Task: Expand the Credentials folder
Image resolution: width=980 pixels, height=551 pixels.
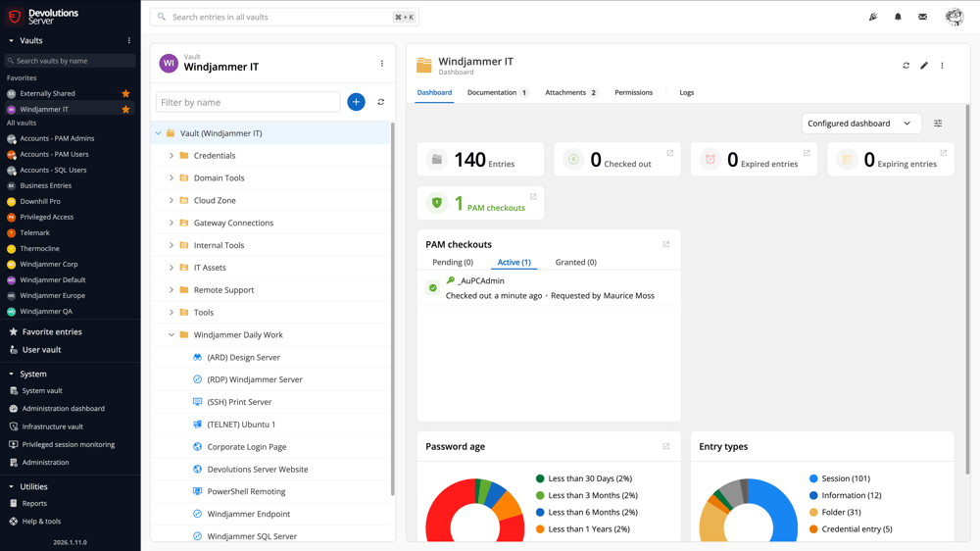Action: point(171,156)
